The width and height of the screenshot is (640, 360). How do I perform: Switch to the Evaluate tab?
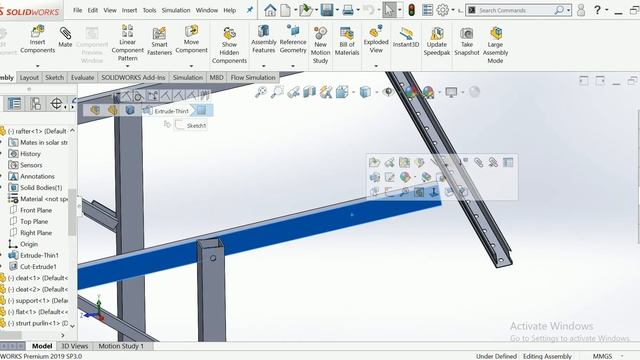82,77
